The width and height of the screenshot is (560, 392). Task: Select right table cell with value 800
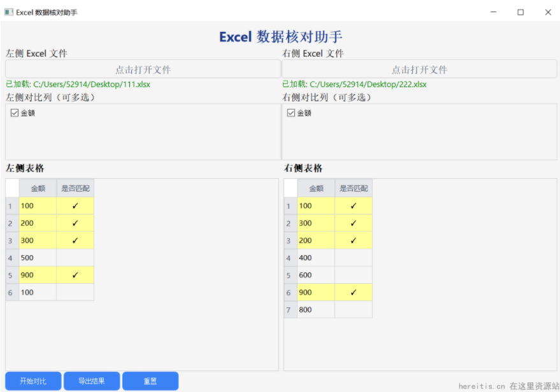click(316, 310)
